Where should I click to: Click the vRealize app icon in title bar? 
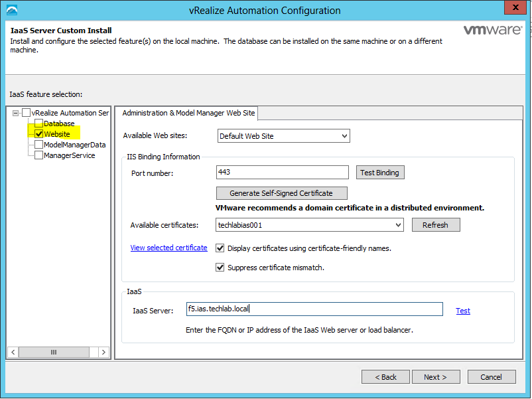pos(12,10)
